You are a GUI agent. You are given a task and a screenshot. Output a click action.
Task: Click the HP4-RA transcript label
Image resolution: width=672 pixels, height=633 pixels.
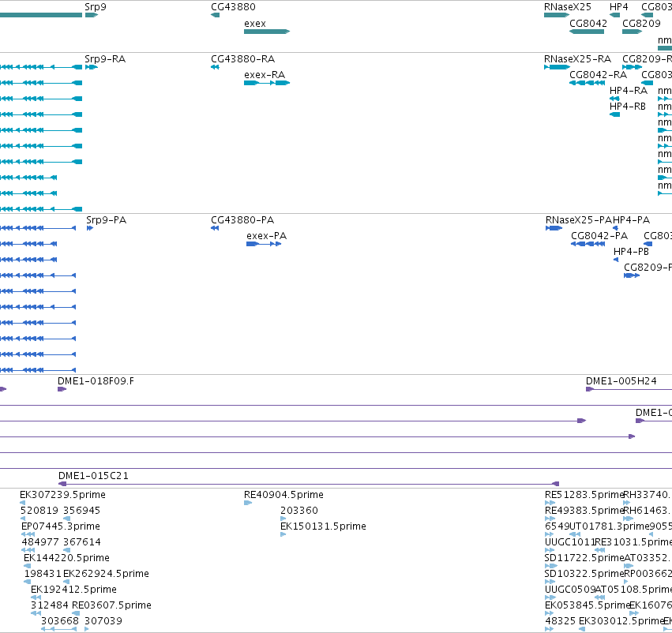(x=629, y=90)
